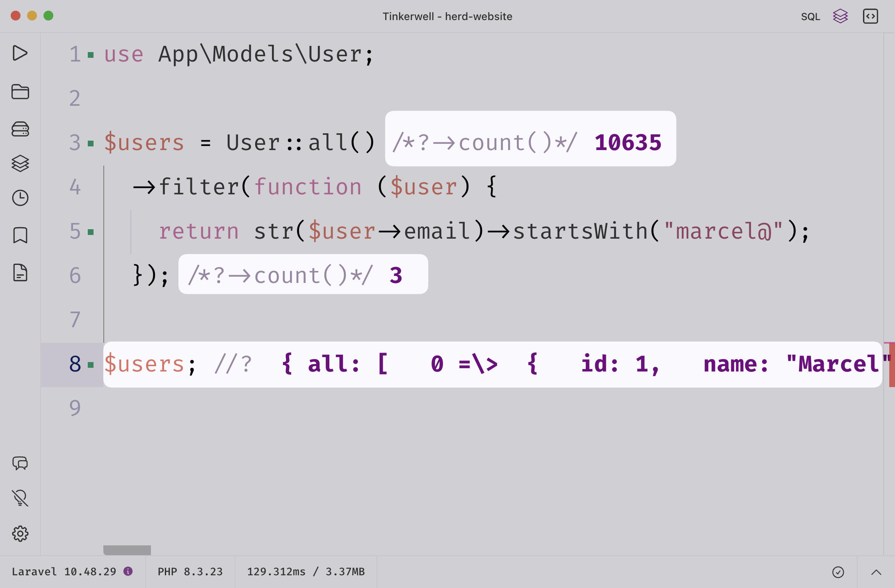
Task: Open the folder icon in the sidebar
Action: coord(20,91)
